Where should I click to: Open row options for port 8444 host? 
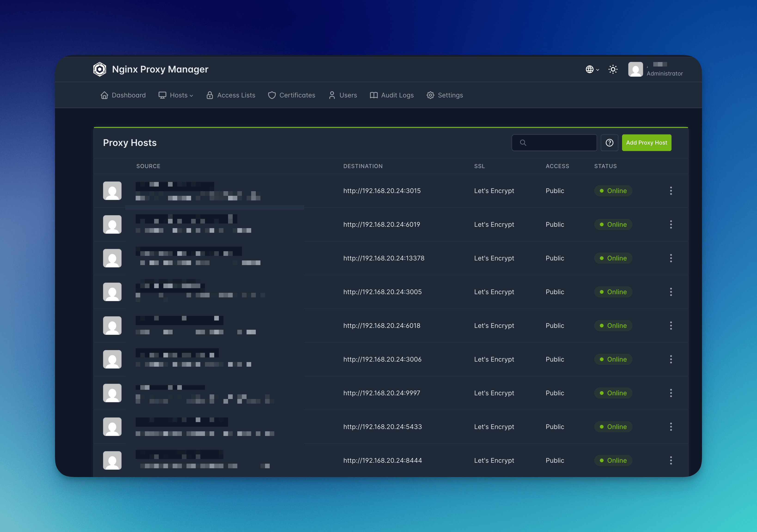click(671, 460)
